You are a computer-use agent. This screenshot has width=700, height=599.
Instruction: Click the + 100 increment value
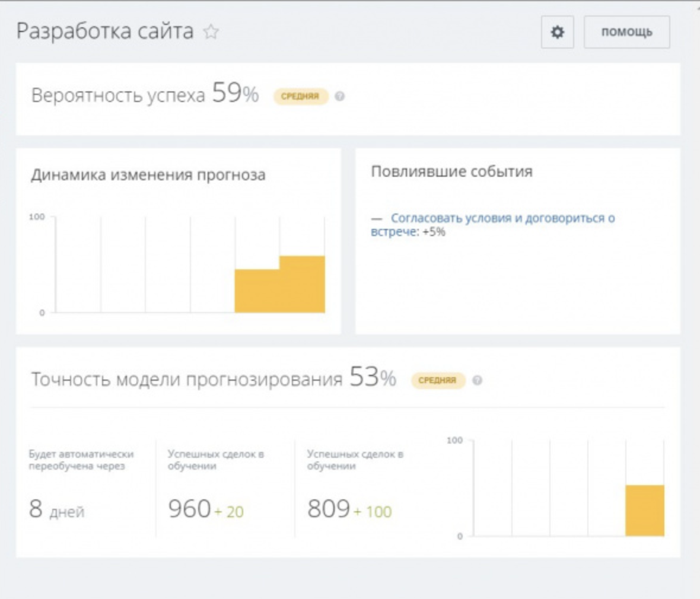pos(373,511)
